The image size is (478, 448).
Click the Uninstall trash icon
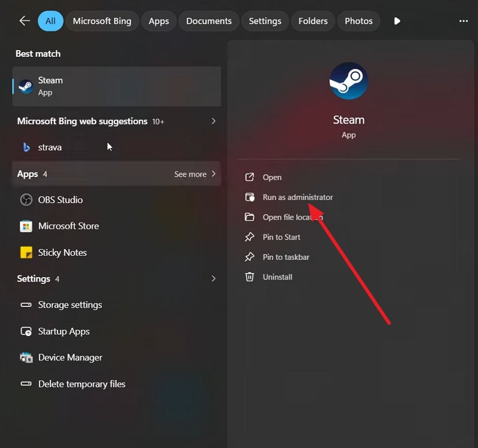249,277
